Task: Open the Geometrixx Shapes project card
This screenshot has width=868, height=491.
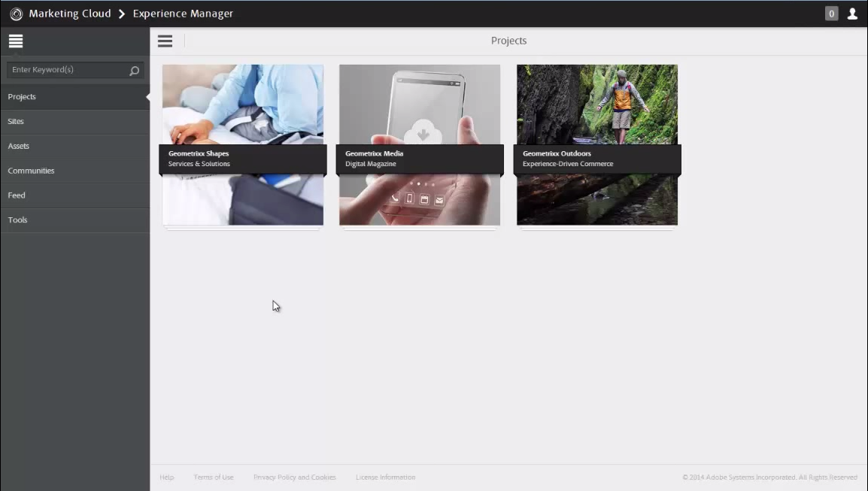Action: [x=243, y=145]
